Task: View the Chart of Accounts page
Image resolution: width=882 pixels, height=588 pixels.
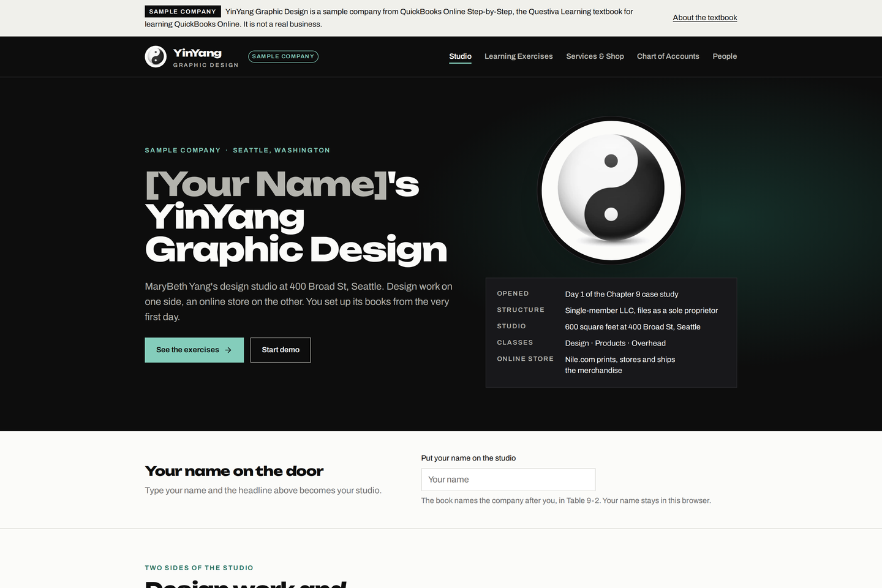Action: [x=668, y=56]
